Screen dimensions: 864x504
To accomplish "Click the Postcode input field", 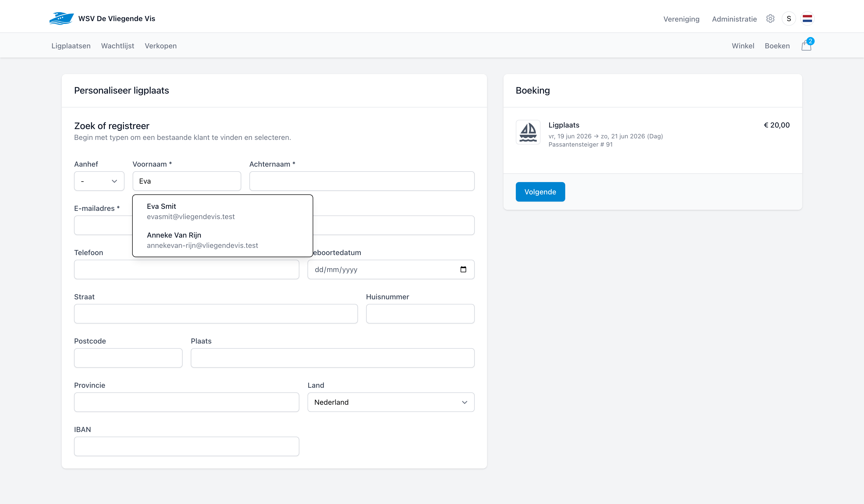I will [x=128, y=358].
